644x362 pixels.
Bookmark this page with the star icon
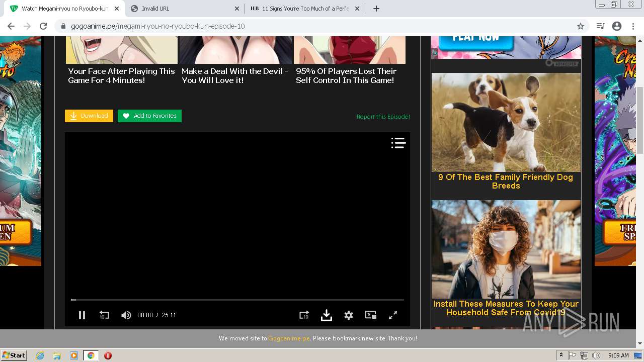pos(581,26)
